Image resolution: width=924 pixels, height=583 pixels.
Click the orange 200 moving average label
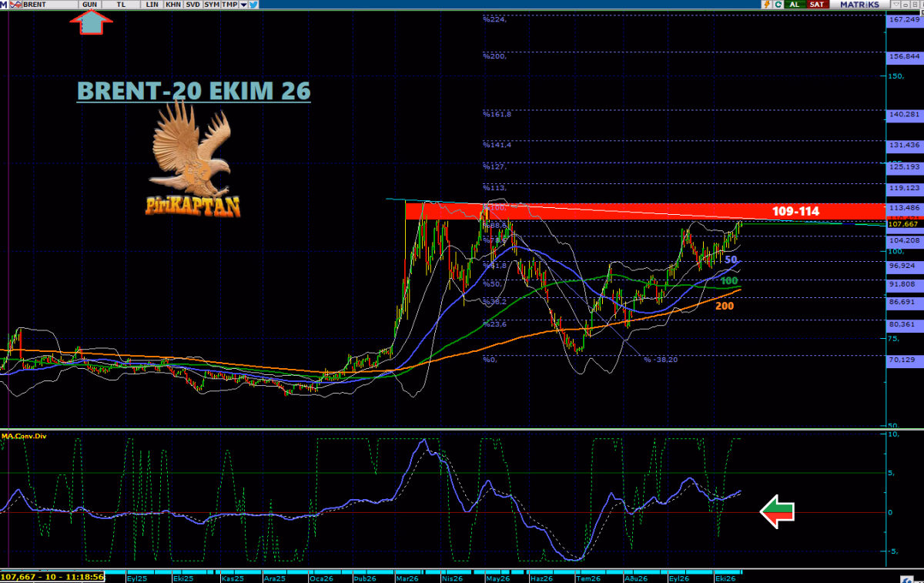click(724, 306)
